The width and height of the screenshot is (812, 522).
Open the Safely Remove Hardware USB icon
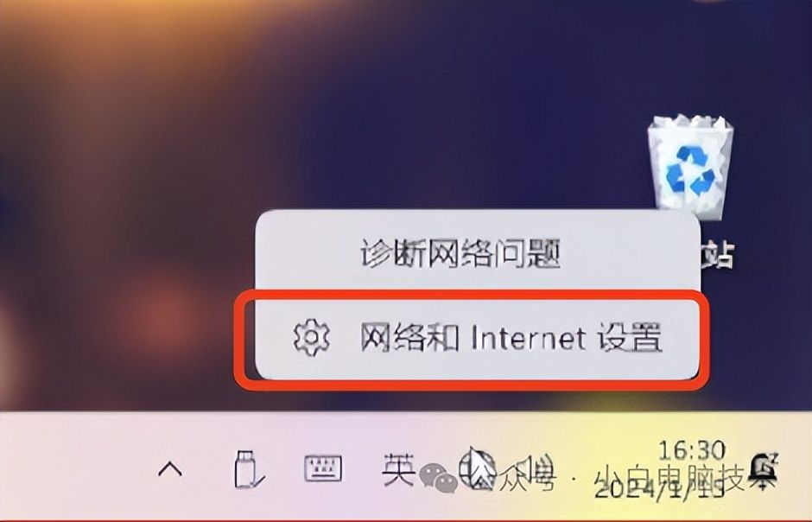click(248, 468)
